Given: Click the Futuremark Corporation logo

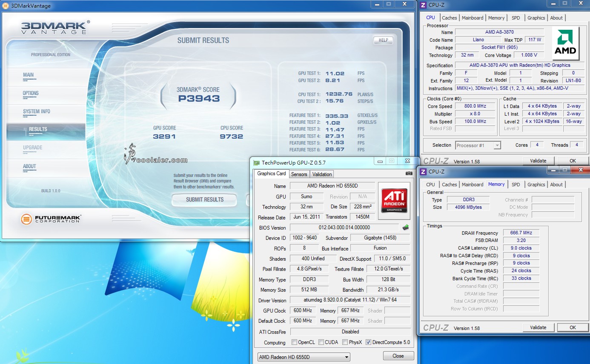Looking at the screenshot, I should (51, 219).
